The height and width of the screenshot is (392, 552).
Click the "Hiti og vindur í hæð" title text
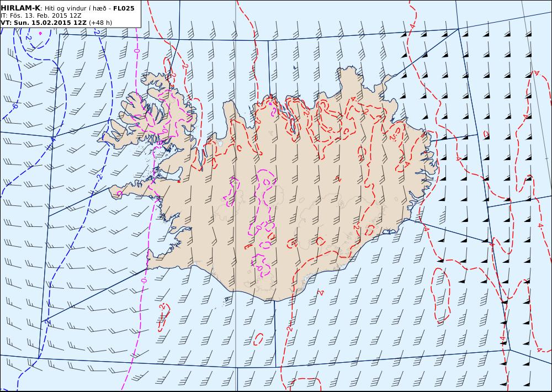[75, 8]
